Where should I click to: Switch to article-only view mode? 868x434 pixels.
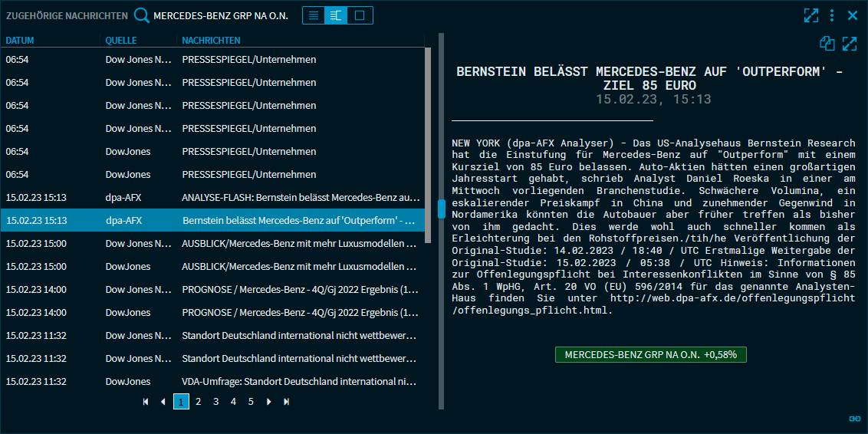[x=360, y=15]
